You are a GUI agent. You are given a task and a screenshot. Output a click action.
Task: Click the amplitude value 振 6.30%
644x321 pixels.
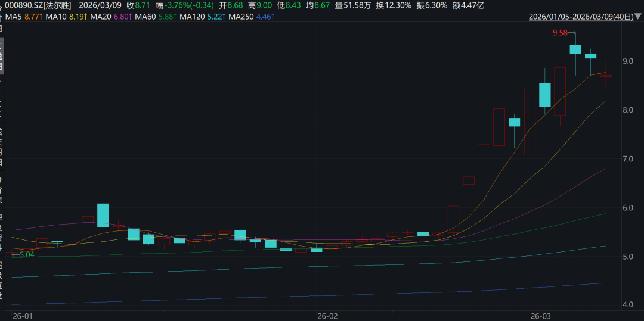point(431,6)
